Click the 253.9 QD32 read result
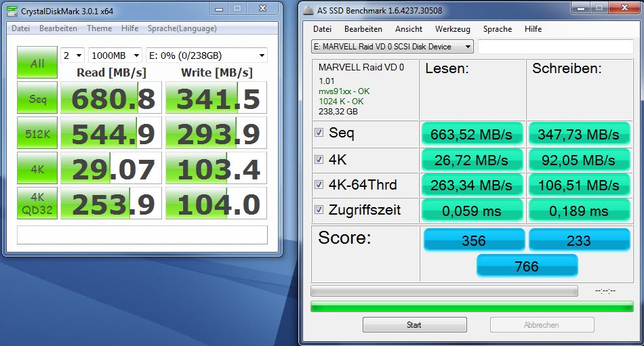Screen dimensions: 644x346 tap(111, 203)
